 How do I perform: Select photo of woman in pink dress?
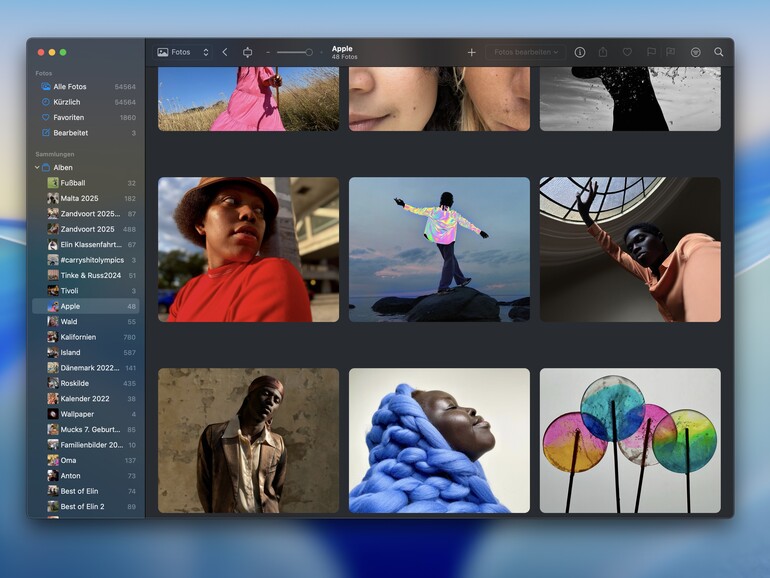(x=248, y=99)
